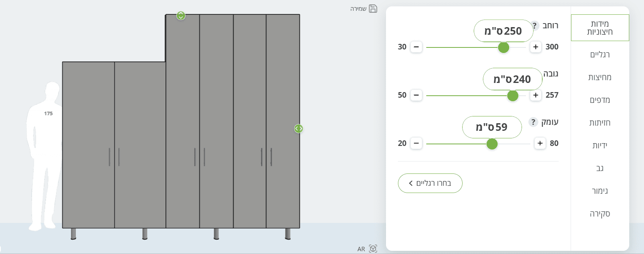Switch to the מדפים (shelves) tab
Image resolution: width=644 pixels, height=254 pixels.
pyautogui.click(x=600, y=100)
